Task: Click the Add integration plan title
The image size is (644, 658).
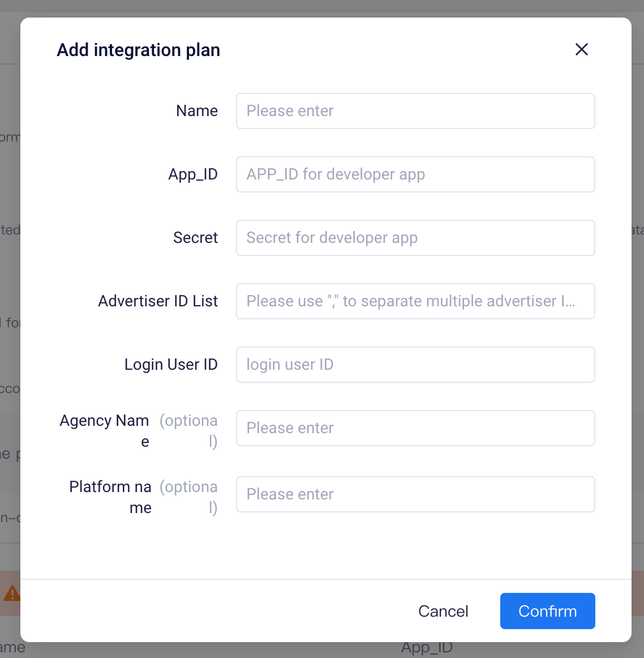Action: tap(138, 50)
